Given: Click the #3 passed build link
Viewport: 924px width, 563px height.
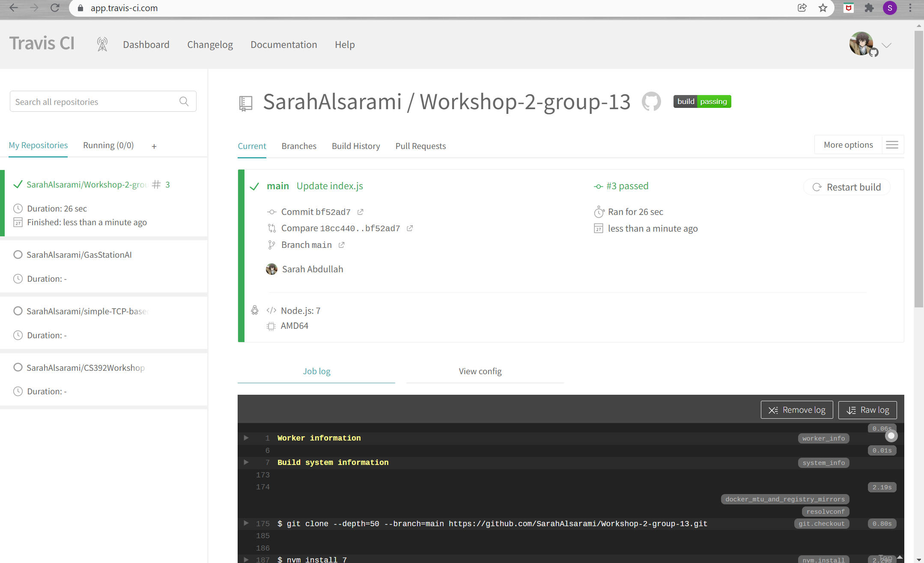Looking at the screenshot, I should 627,186.
